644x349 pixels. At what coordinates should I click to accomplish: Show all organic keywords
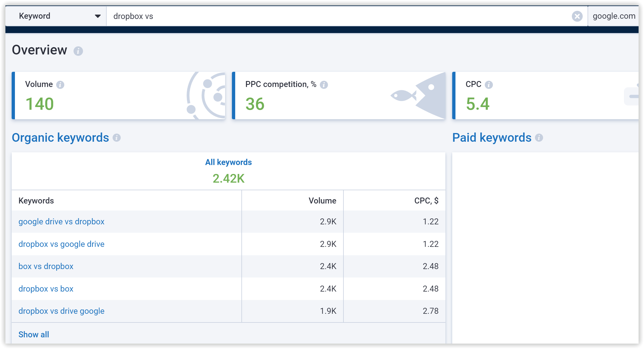click(x=34, y=334)
